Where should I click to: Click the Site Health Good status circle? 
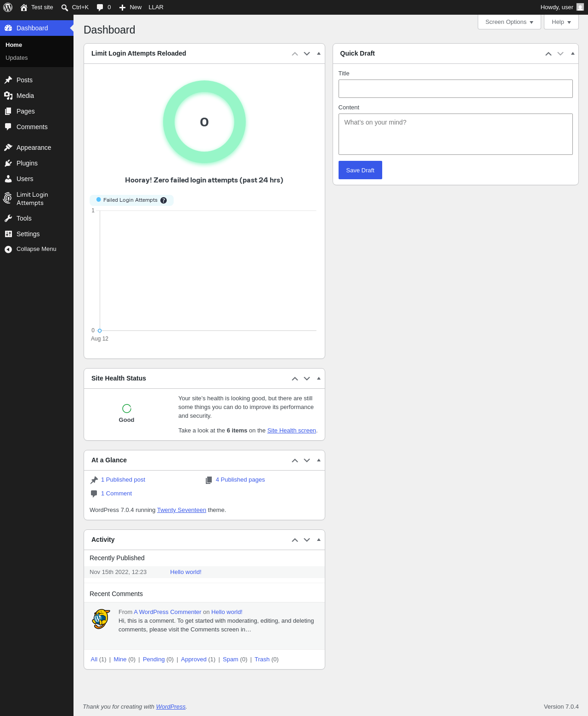[127, 409]
